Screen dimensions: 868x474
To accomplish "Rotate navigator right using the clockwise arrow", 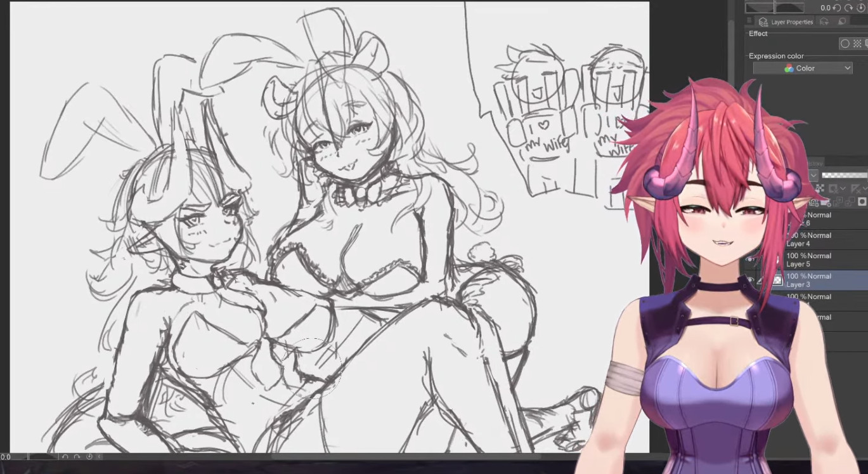I will point(850,8).
